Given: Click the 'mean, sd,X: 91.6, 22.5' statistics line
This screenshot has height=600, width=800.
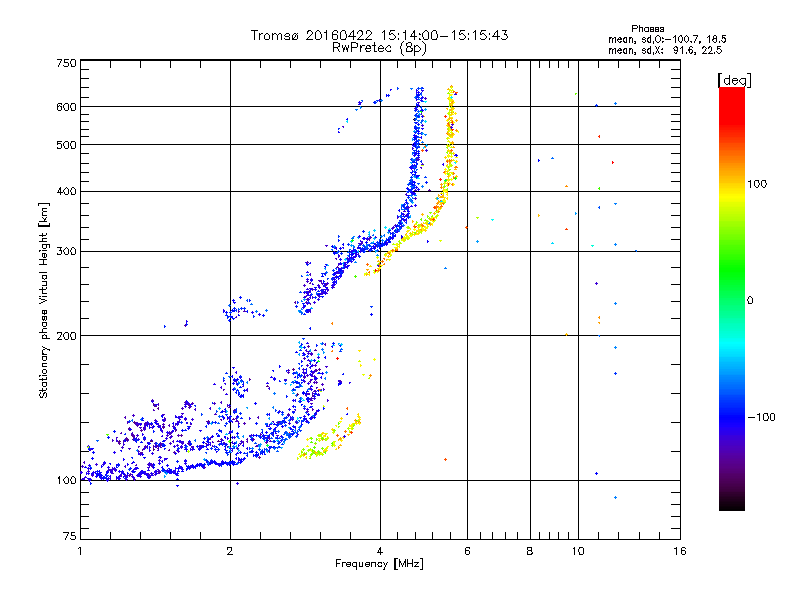Looking at the screenshot, I should 665,50.
